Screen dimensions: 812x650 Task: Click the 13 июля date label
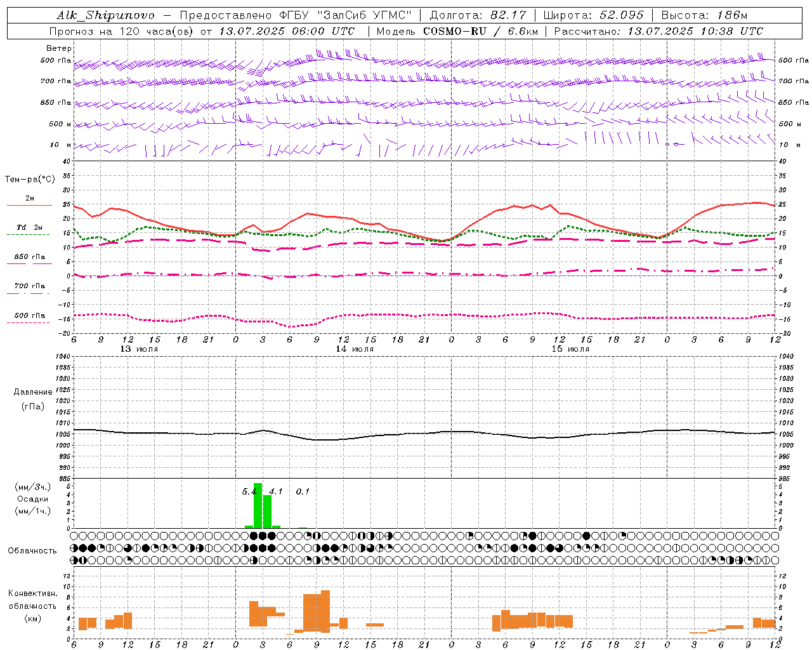139,349
